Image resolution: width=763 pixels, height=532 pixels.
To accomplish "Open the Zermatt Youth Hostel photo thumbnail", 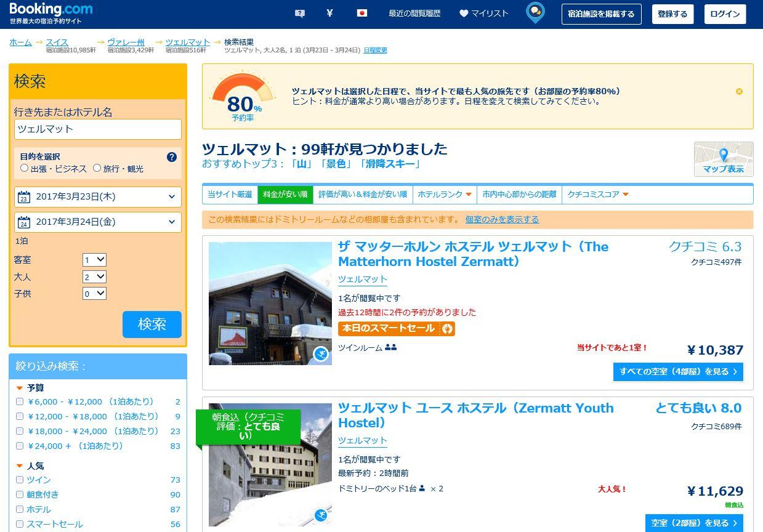I will [x=270, y=465].
